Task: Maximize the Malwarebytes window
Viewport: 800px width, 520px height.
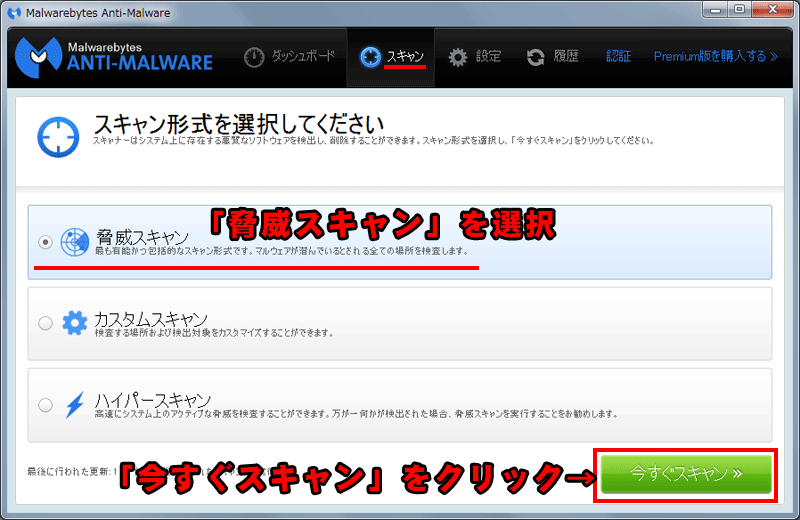Action: click(739, 10)
